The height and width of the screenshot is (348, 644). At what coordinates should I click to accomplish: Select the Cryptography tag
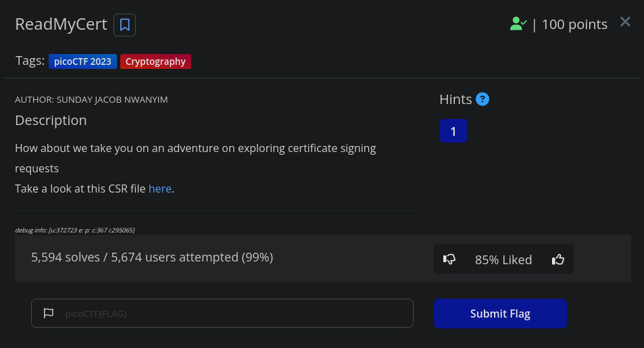coord(155,61)
